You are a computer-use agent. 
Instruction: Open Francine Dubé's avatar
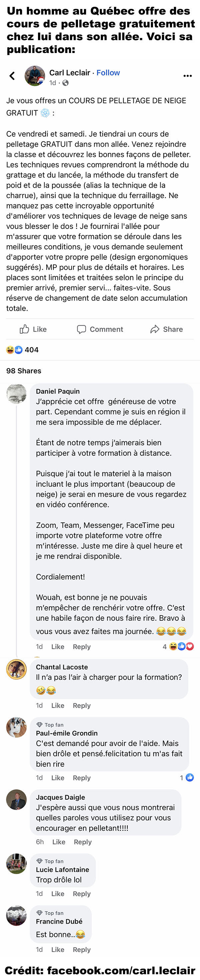pyautogui.click(x=16, y=915)
